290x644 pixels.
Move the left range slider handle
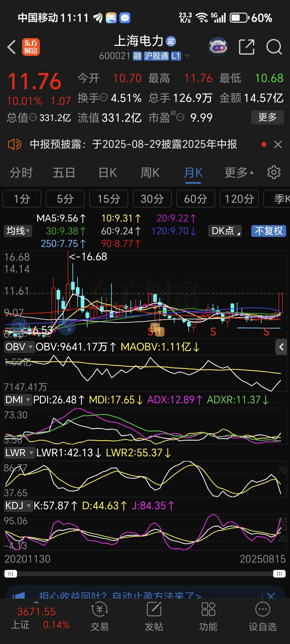pos(11,573)
